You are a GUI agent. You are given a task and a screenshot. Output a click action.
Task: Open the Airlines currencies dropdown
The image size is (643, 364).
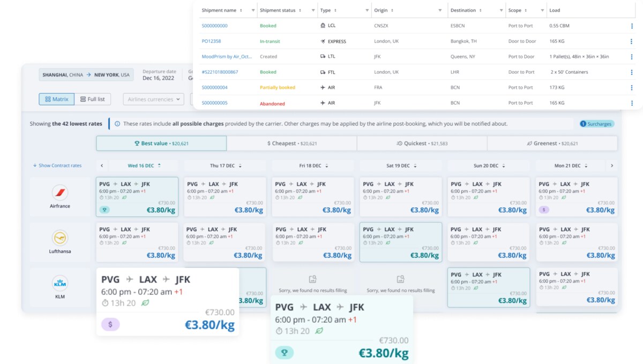point(153,99)
